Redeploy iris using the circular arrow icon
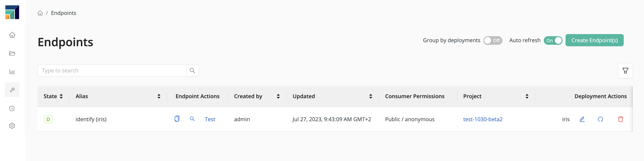The height and width of the screenshot is (161, 644). point(600,119)
